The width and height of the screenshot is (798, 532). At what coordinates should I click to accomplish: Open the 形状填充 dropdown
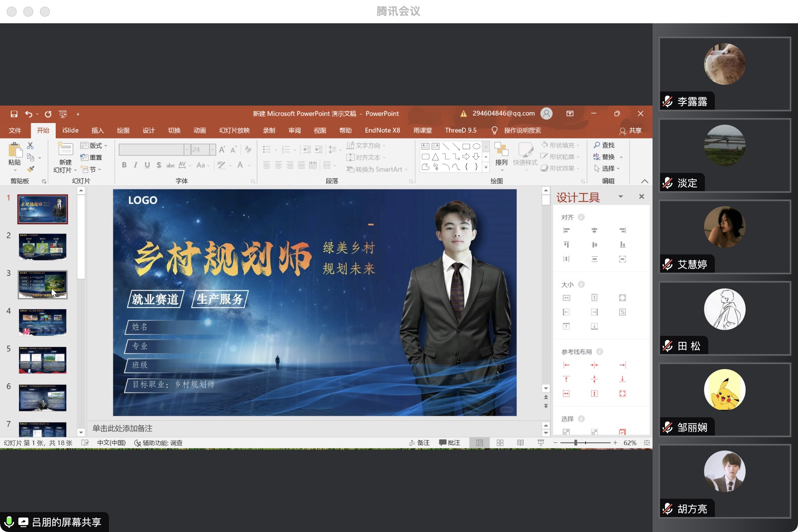(560, 145)
